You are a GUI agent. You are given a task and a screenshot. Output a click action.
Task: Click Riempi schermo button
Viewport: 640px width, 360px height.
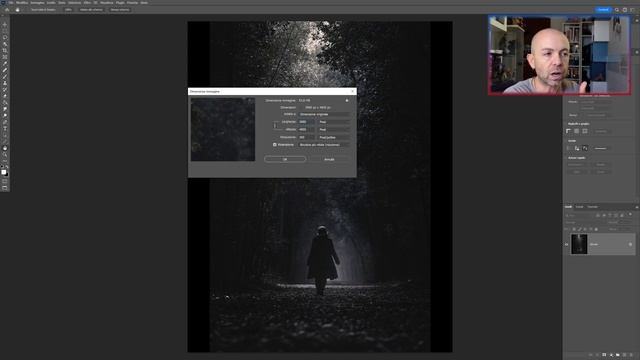120,10
